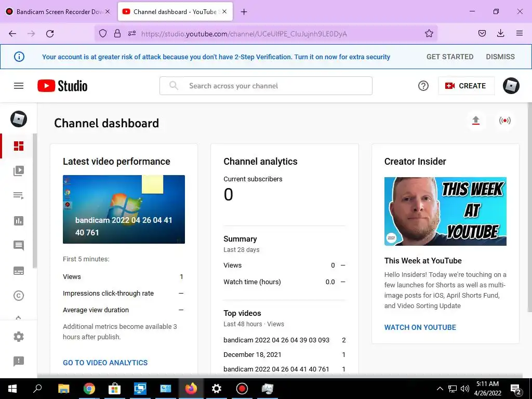This screenshot has height=399, width=532.
Task: Click the sidebar scrollbar
Action: click(x=35, y=201)
